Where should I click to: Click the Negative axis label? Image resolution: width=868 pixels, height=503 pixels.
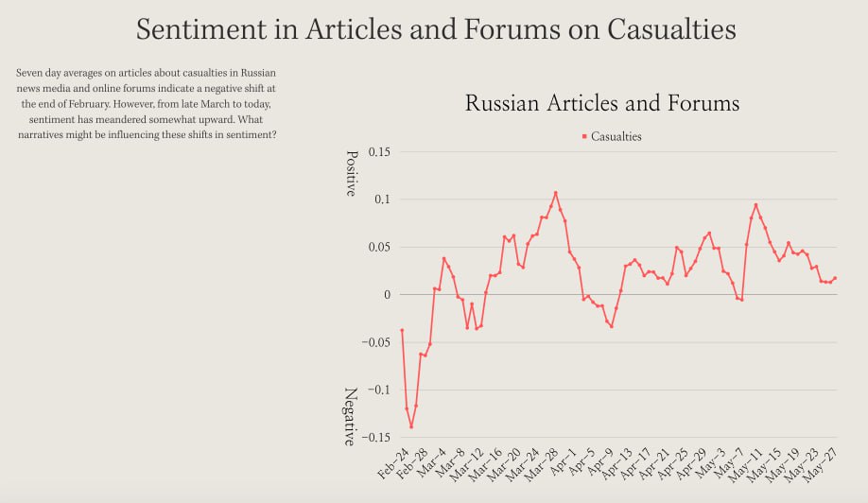click(x=350, y=416)
